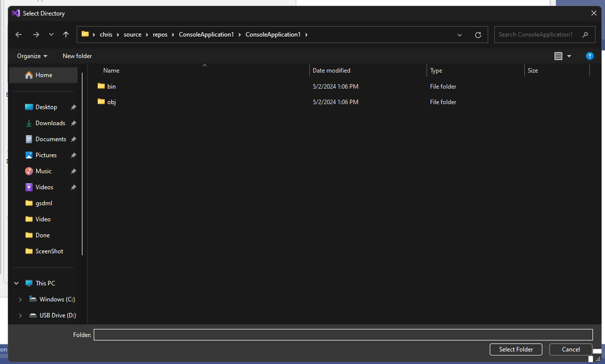
Task: Create a New folder
Action: pyautogui.click(x=77, y=56)
